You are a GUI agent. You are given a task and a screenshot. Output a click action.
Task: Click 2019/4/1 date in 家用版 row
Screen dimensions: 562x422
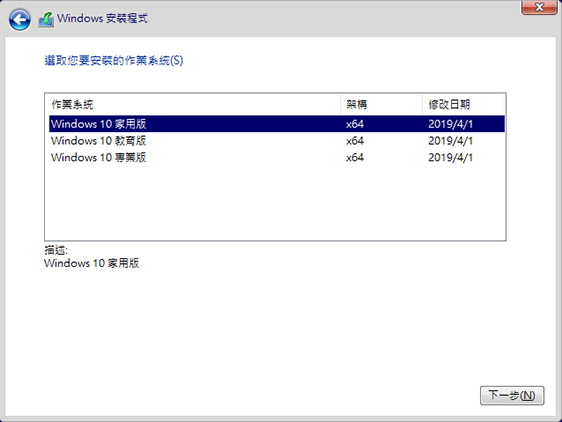click(451, 124)
